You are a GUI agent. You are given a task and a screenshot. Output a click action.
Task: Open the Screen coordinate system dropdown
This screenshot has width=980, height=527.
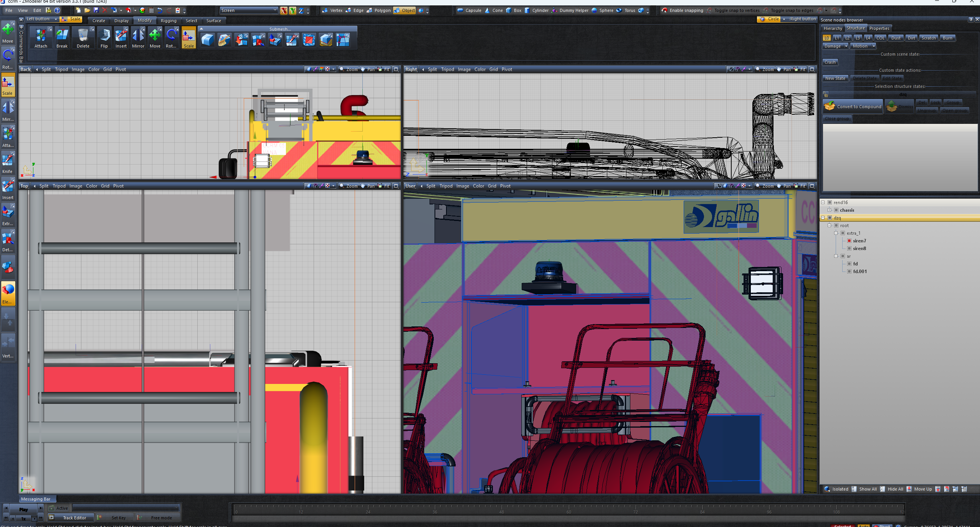[249, 10]
